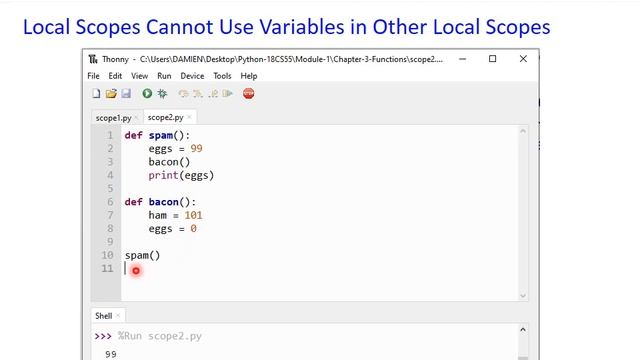Click the Thonny logo in title bar
640x360 pixels.
click(93, 59)
